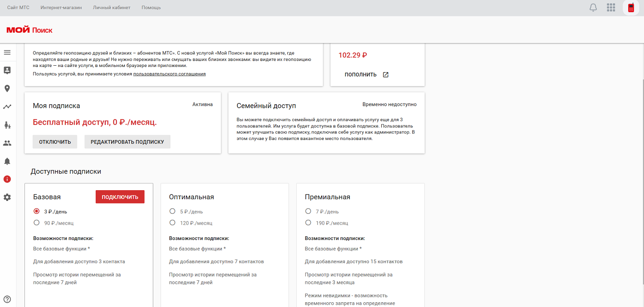Screen dimensions: 644x307
Task: Open the movement history chart icon
Action: click(x=7, y=106)
